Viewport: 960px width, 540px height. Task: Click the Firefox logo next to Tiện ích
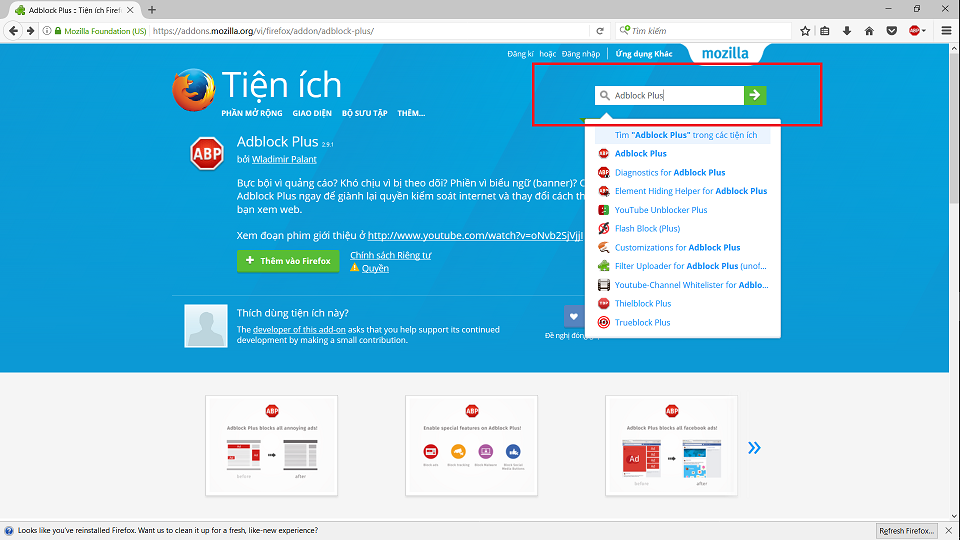(193, 90)
